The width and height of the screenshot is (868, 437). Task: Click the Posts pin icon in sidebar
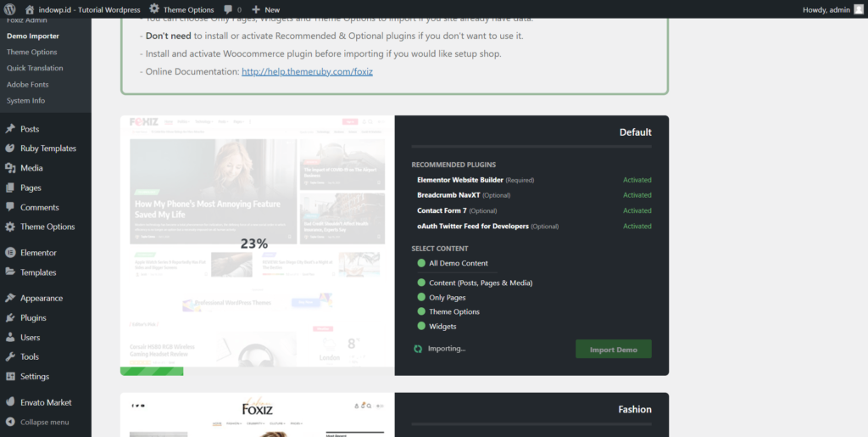click(x=10, y=128)
